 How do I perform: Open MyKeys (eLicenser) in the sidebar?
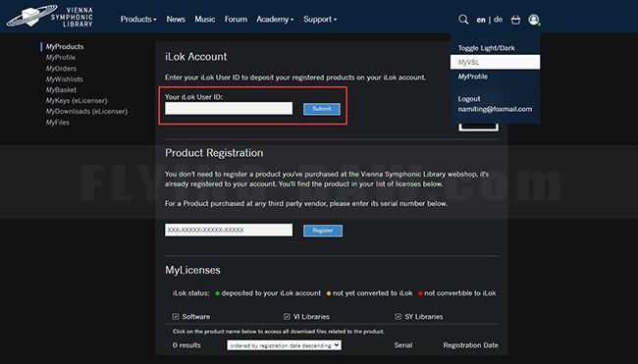(77, 100)
